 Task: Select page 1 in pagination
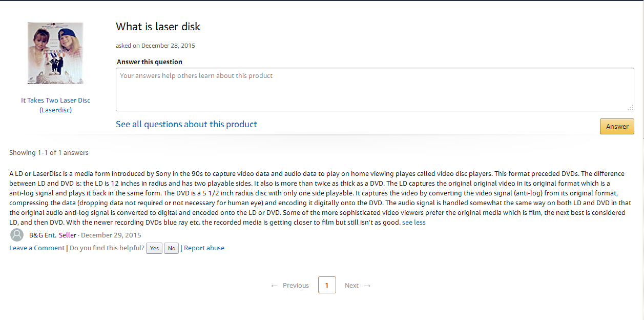click(327, 285)
